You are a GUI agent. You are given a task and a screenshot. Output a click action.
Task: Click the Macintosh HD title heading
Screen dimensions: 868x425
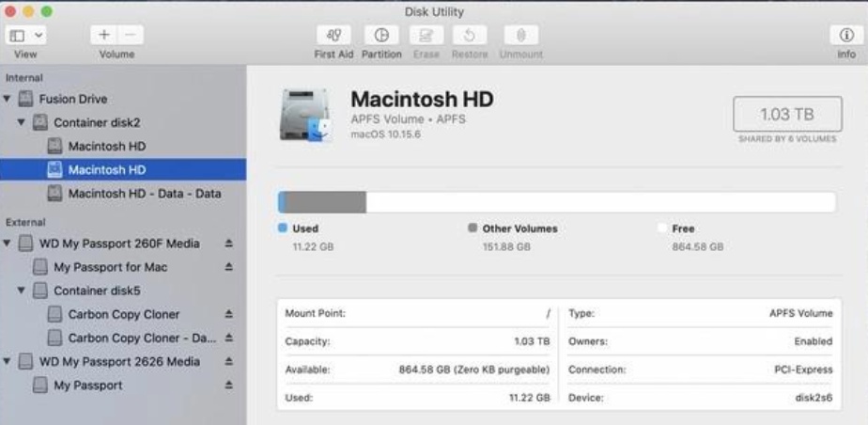pos(422,99)
